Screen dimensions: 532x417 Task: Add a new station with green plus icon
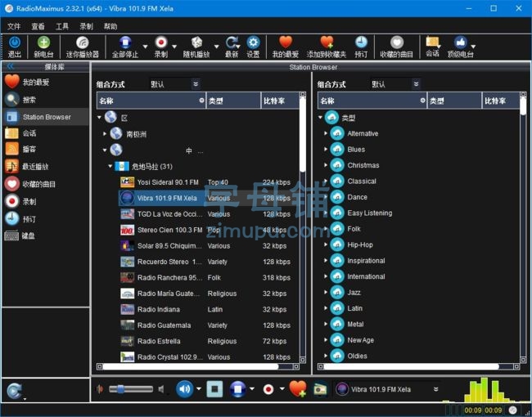[x=43, y=43]
